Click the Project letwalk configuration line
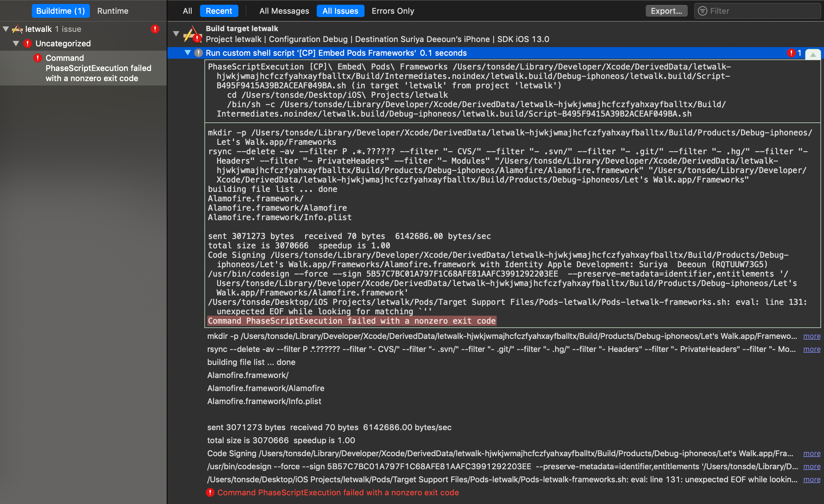This screenshot has width=824, height=504. tap(377, 39)
